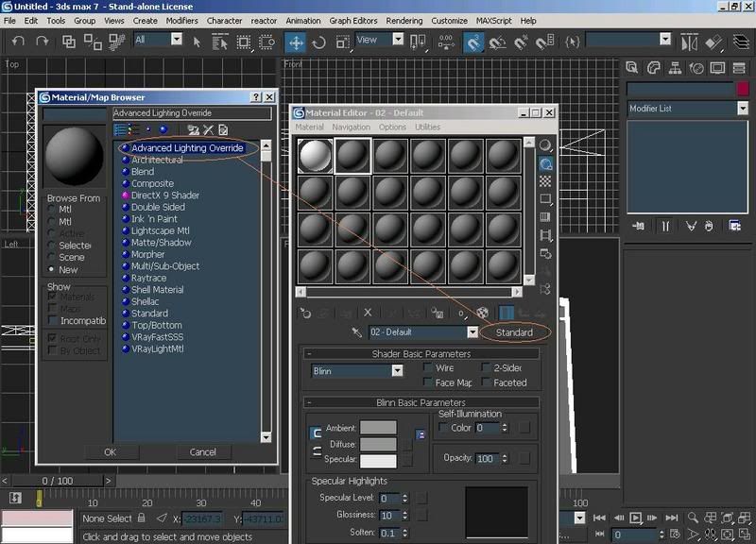
Task: Click the Diffuse color swatch
Action: coord(378,444)
